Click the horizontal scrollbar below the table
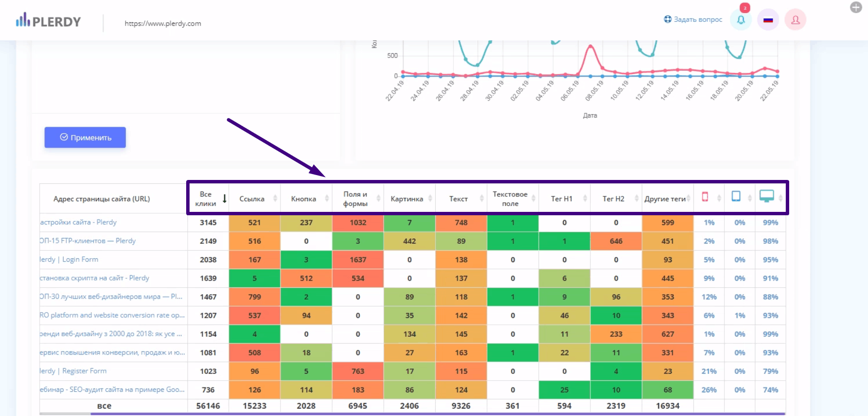 [438, 414]
